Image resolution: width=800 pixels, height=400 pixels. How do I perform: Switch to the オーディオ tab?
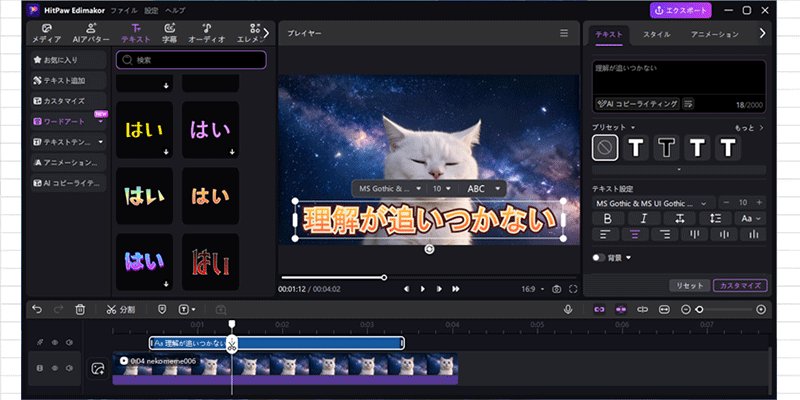click(206, 34)
